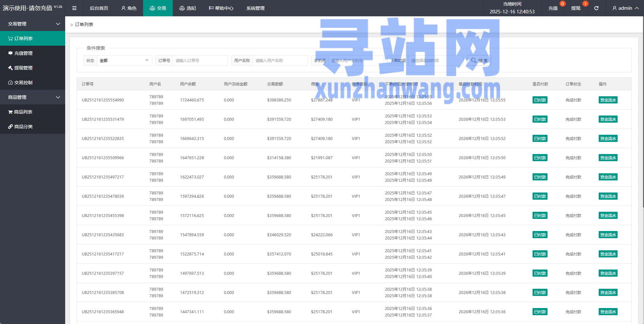Open the 系统管理 top menu
The image size is (644, 324).
255,8
